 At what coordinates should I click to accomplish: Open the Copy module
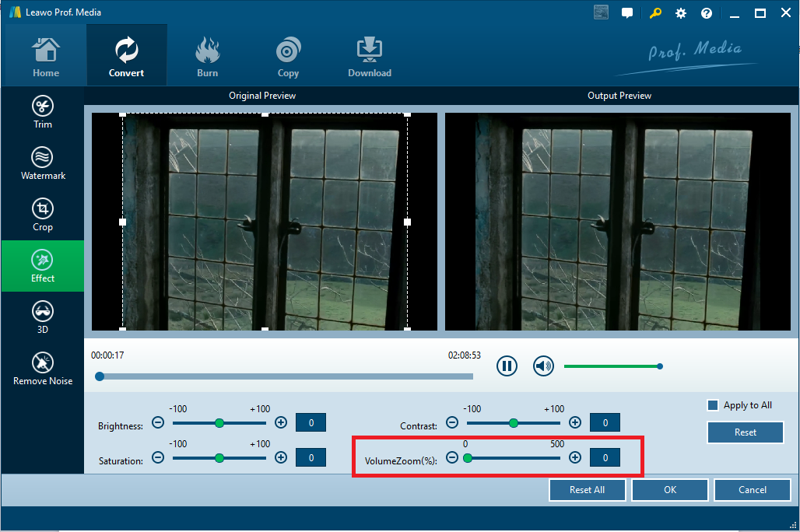point(288,57)
